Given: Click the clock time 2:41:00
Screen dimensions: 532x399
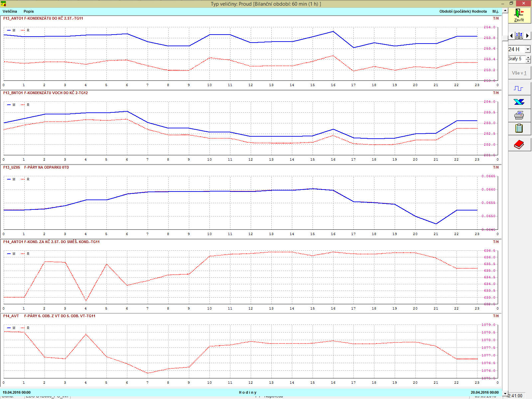Looking at the screenshot, I should click(x=515, y=396).
